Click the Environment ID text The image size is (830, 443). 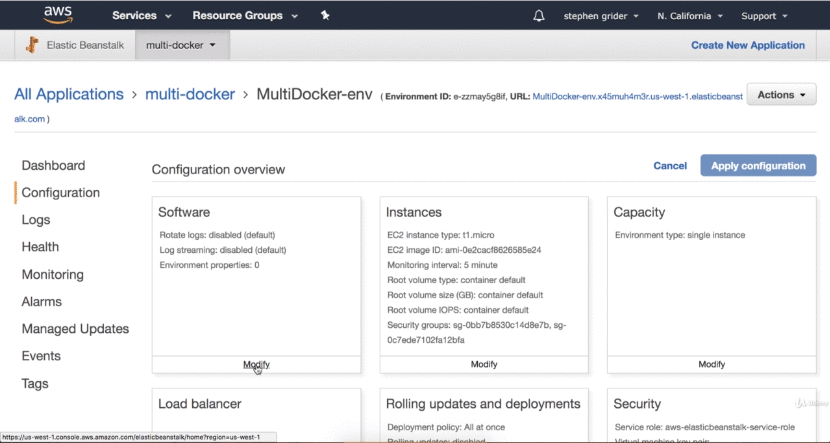pos(445,96)
